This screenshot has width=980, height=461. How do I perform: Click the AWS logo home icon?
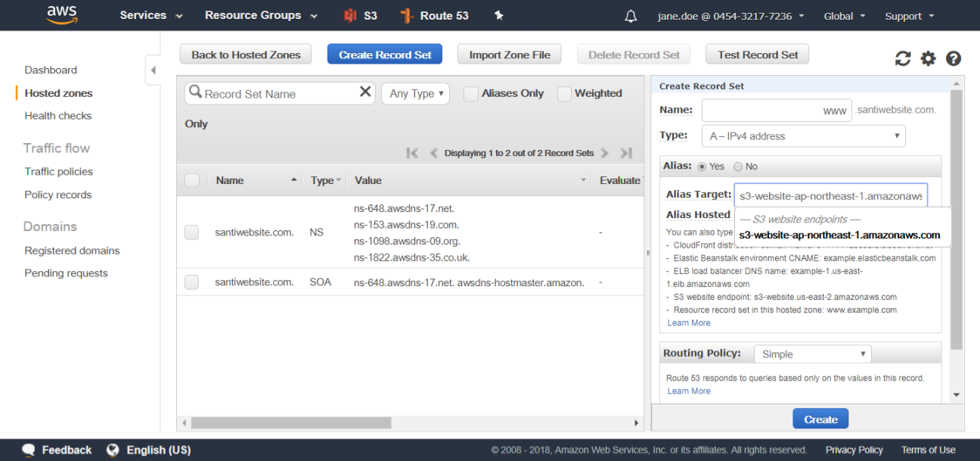tap(62, 15)
